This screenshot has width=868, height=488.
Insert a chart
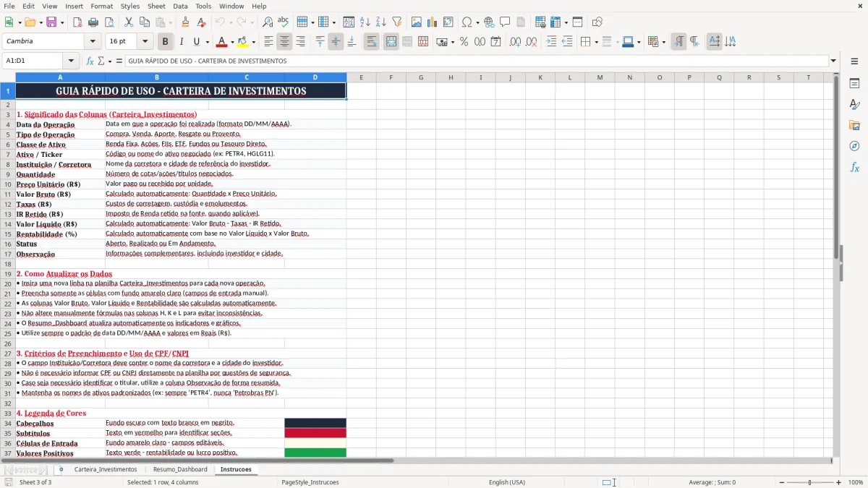(433, 22)
